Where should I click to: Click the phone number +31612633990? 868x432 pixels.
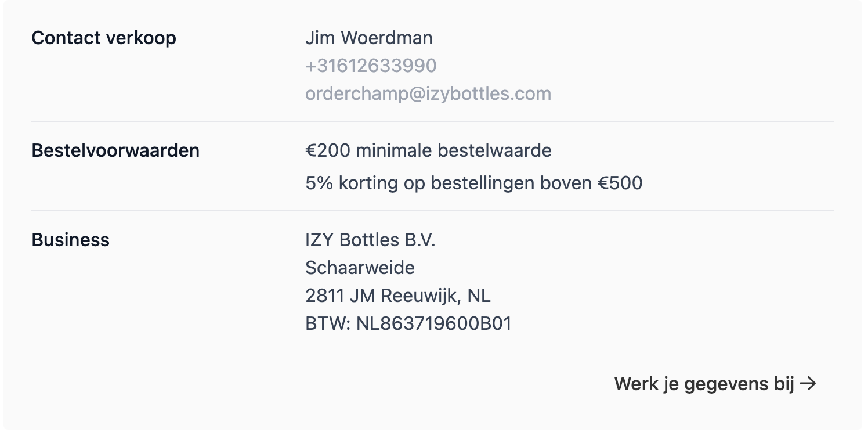point(371,66)
